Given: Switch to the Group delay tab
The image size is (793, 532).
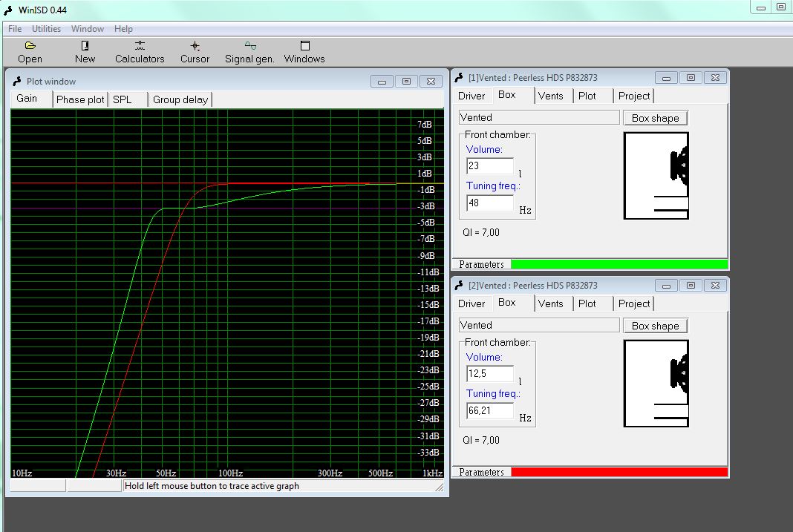Looking at the screenshot, I should 180,99.
